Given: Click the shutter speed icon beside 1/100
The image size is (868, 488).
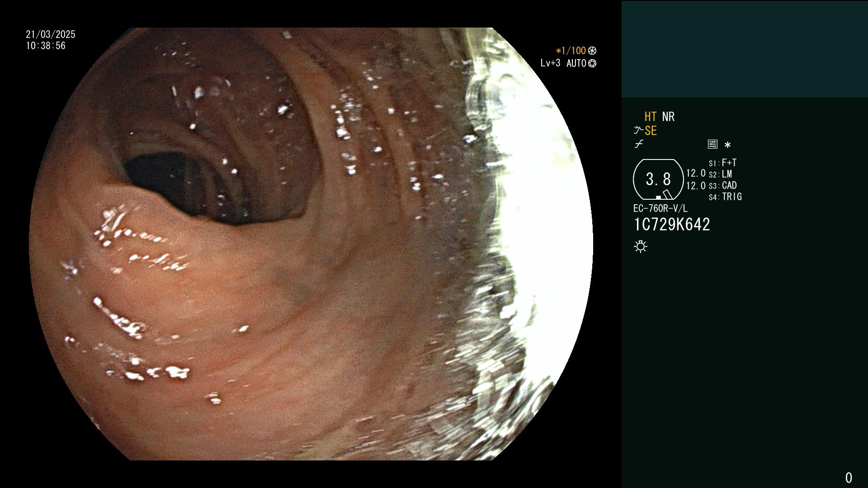Looking at the screenshot, I should click(592, 51).
